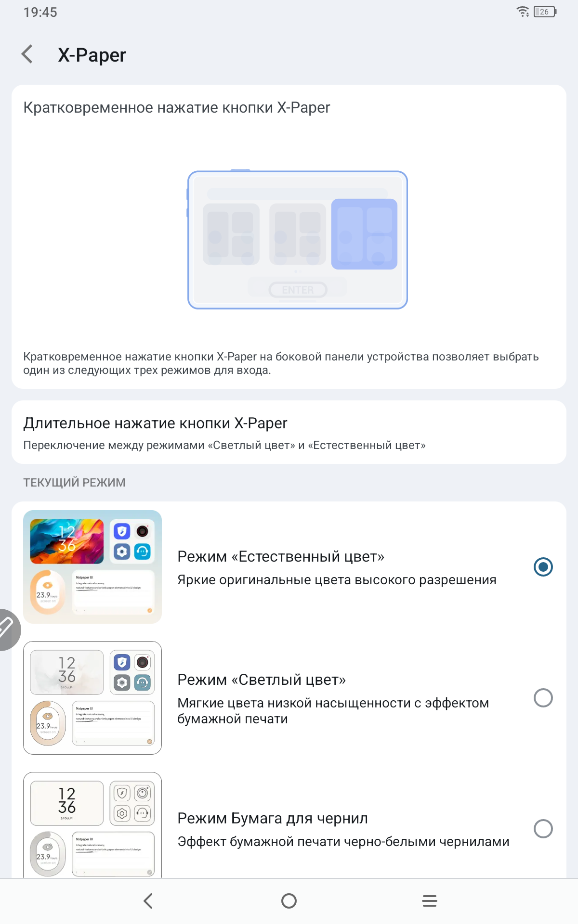This screenshot has height=924, width=578.
Task: Select the «Естественный цвет» radio button
Action: tap(543, 567)
